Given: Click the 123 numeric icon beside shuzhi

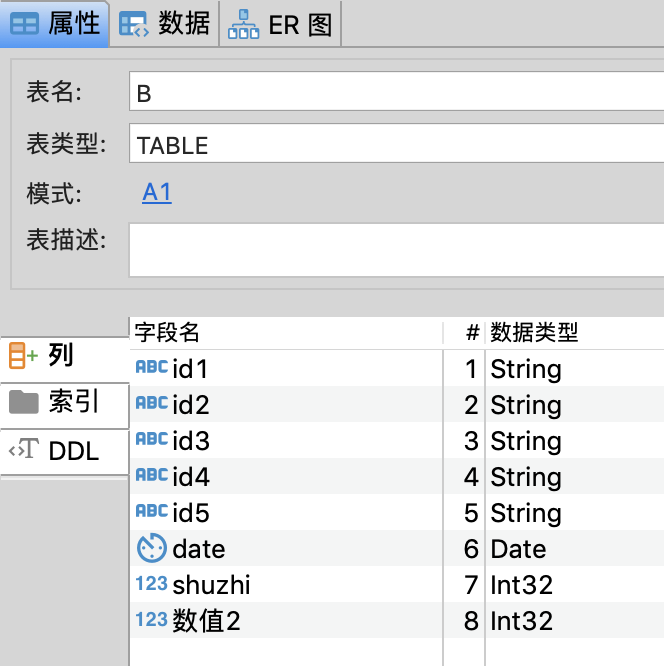Looking at the screenshot, I should pos(151,584).
